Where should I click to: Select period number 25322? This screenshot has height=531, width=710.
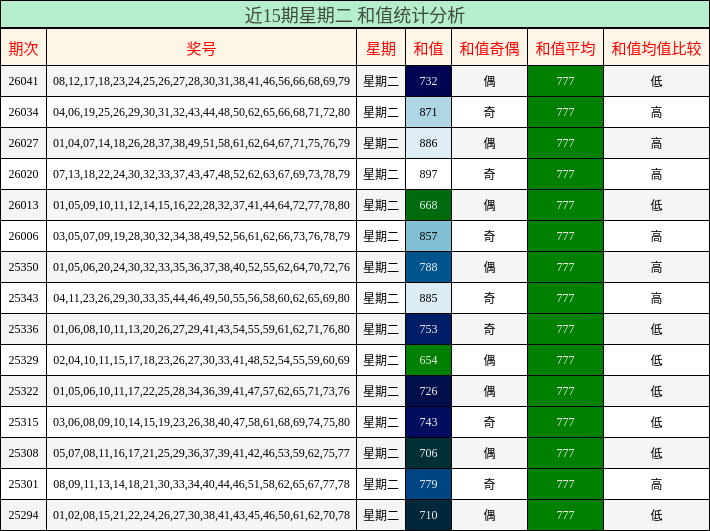(24, 391)
